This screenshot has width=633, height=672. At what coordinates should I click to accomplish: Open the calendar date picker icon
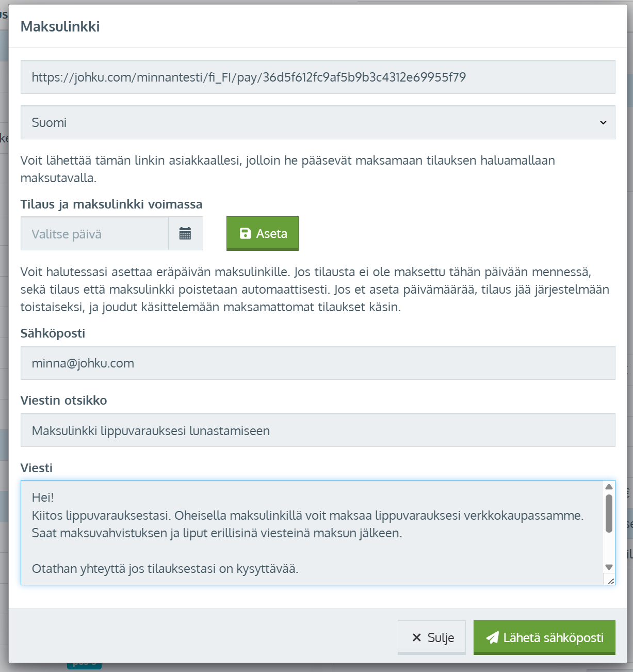(x=185, y=234)
